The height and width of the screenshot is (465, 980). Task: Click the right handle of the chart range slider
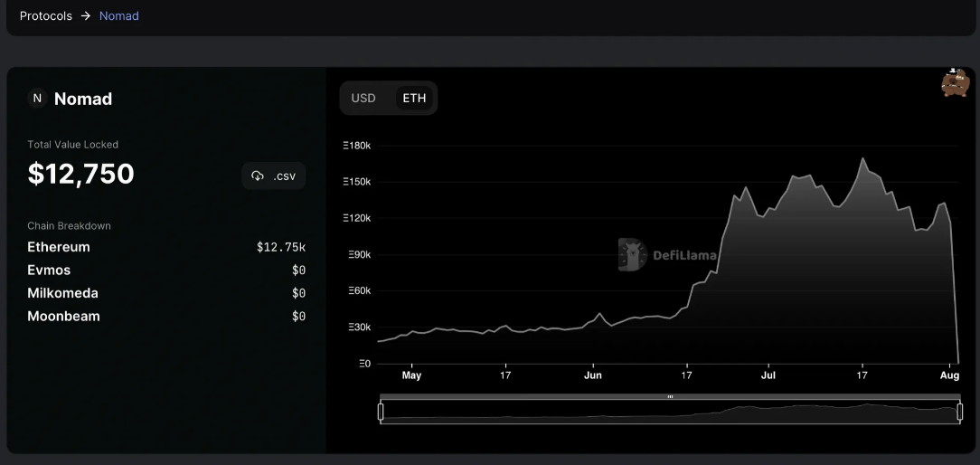tap(960, 412)
